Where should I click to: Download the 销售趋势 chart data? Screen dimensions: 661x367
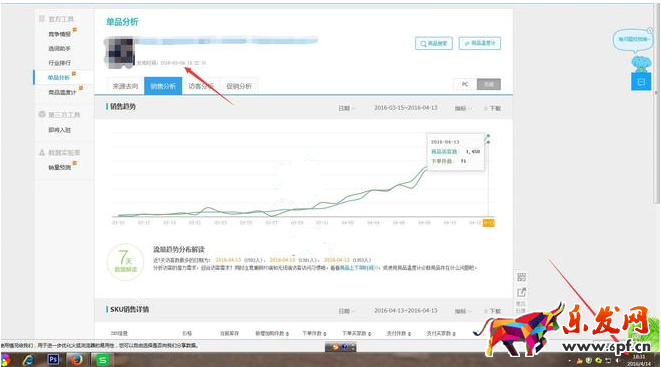pyautogui.click(x=492, y=108)
